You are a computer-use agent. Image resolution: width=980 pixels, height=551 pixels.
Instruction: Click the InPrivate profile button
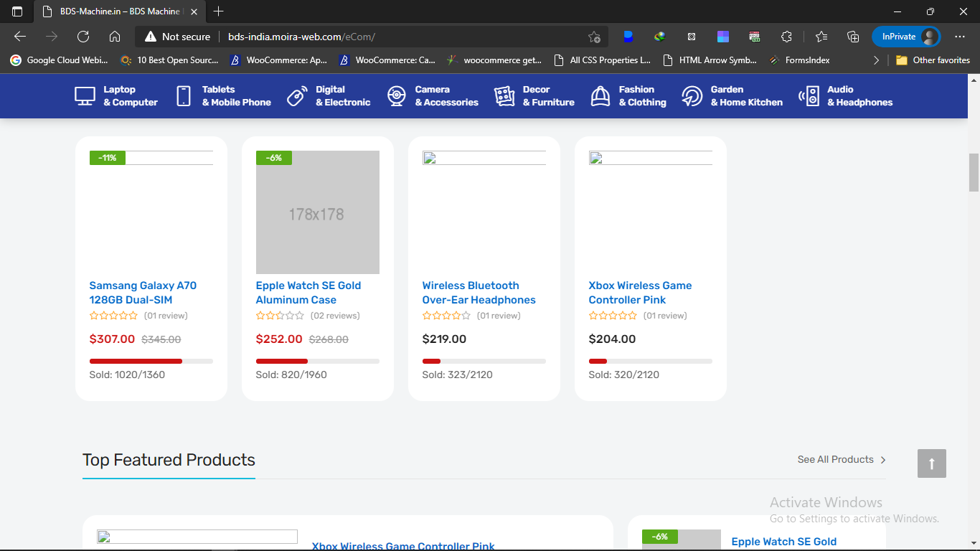click(x=906, y=37)
